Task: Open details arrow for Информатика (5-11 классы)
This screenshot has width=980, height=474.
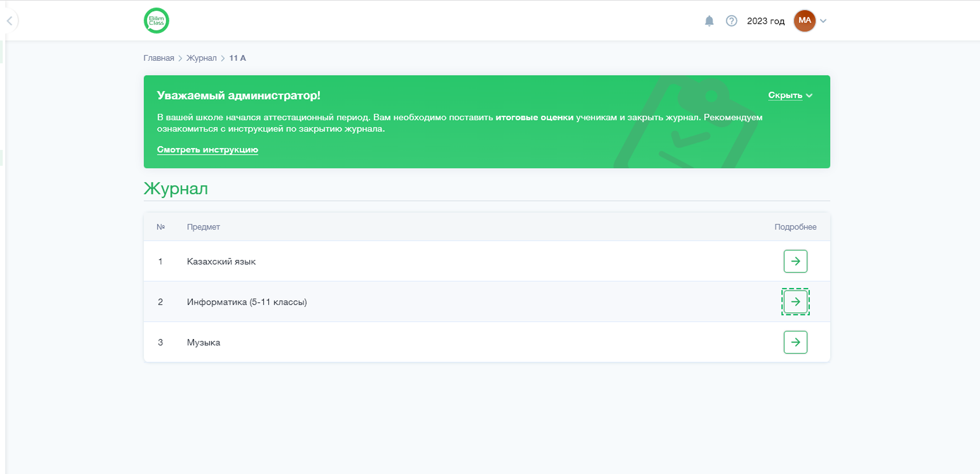Action: (x=795, y=302)
